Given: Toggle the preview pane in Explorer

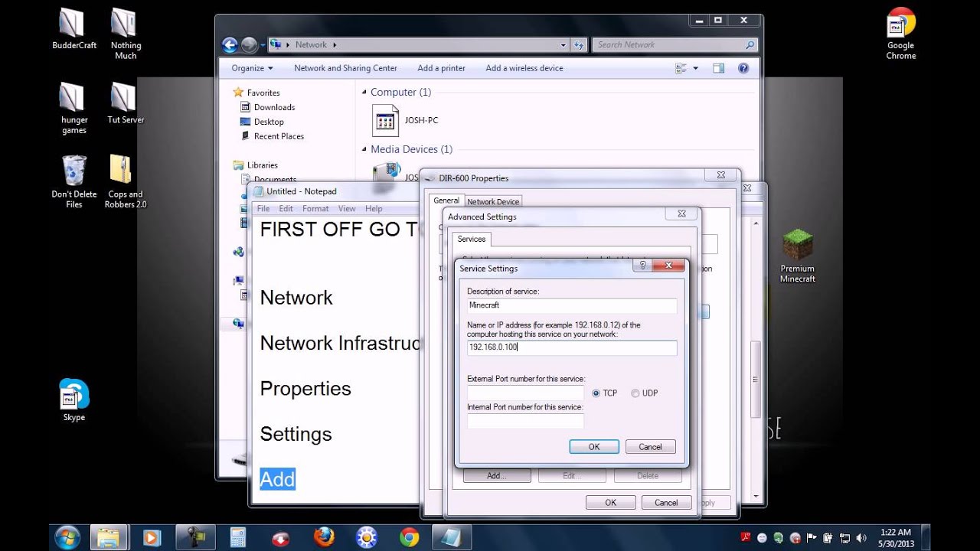Looking at the screenshot, I should click(x=718, y=68).
